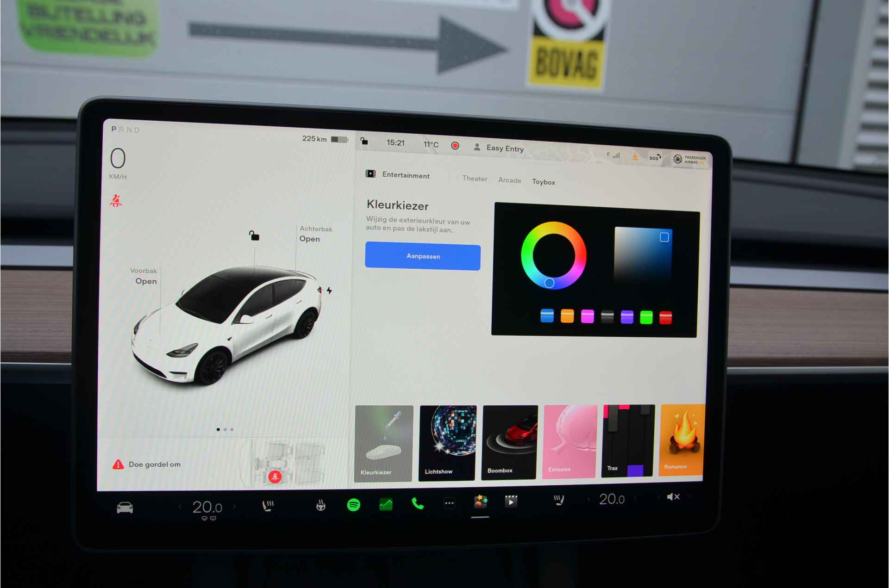
Task: Expand the more options menu in taskbar
Action: pos(450,503)
